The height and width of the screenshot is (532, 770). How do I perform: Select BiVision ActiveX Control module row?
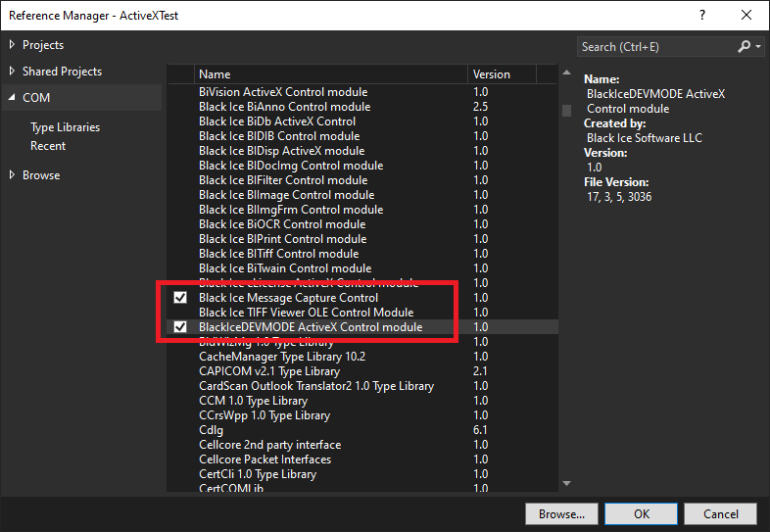point(361,92)
